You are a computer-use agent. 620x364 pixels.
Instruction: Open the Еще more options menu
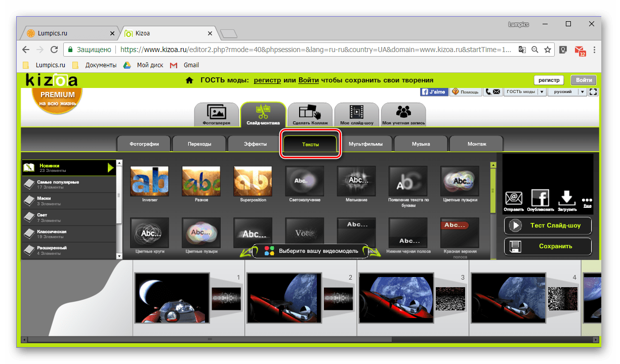pyautogui.click(x=587, y=202)
